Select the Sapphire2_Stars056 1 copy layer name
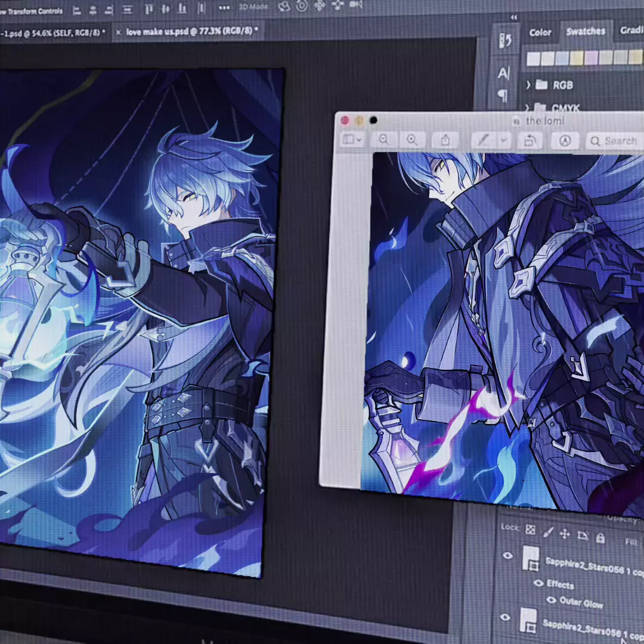Image resolution: width=644 pixels, height=644 pixels. (x=593, y=630)
